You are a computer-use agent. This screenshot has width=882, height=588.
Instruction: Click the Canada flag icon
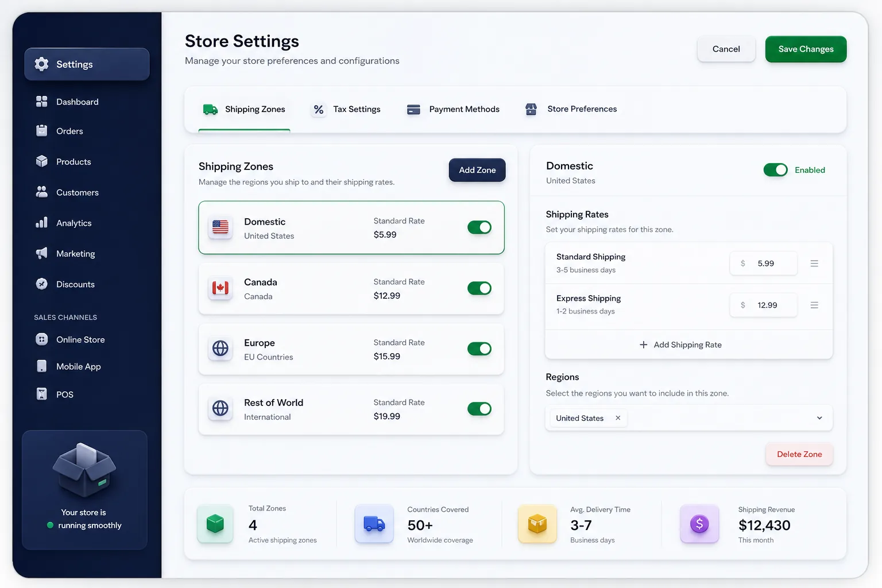(x=220, y=288)
